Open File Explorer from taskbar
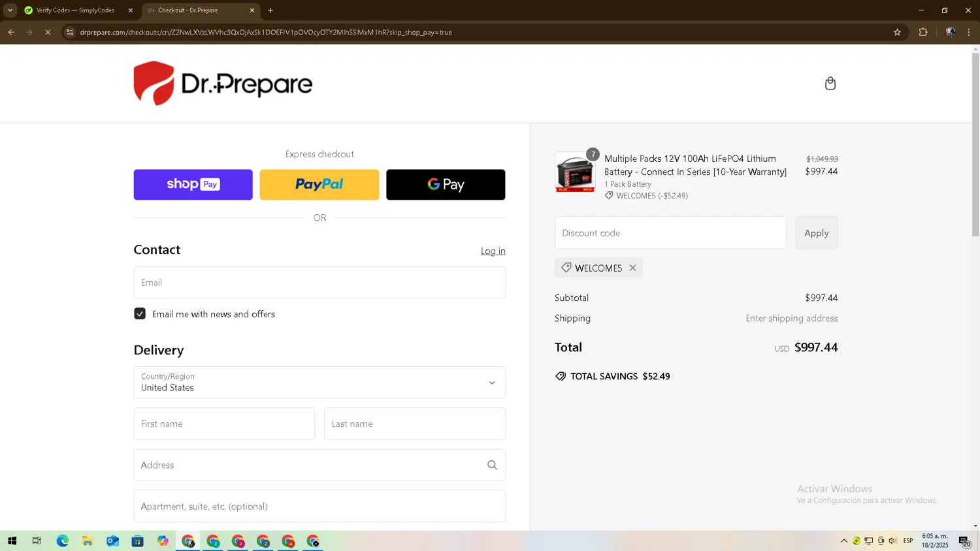The width and height of the screenshot is (980, 551). 87,541
